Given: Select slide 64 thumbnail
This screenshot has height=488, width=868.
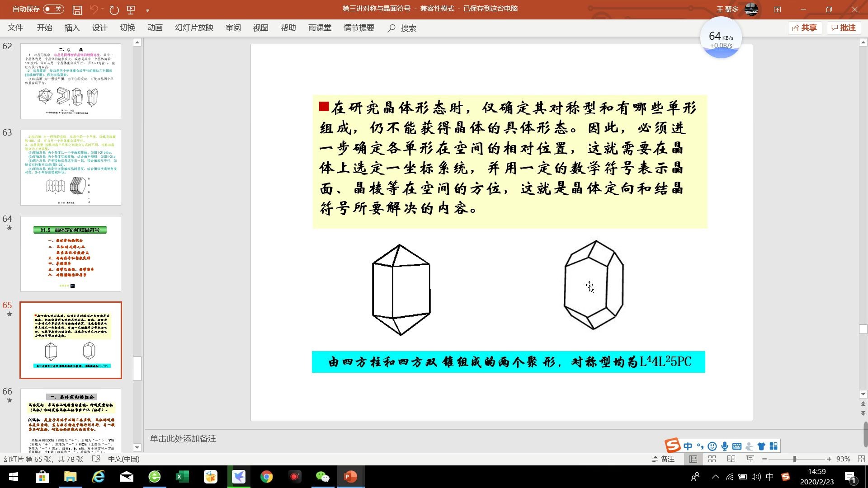Looking at the screenshot, I should [x=71, y=254].
